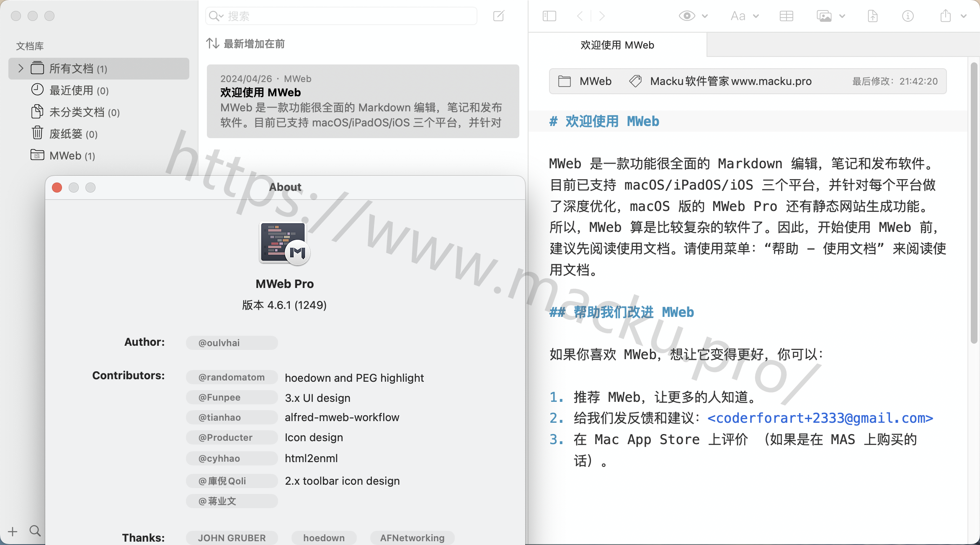This screenshot has height=545, width=980.
Task: Expand the 所有文档 tree chevron
Action: click(21, 68)
